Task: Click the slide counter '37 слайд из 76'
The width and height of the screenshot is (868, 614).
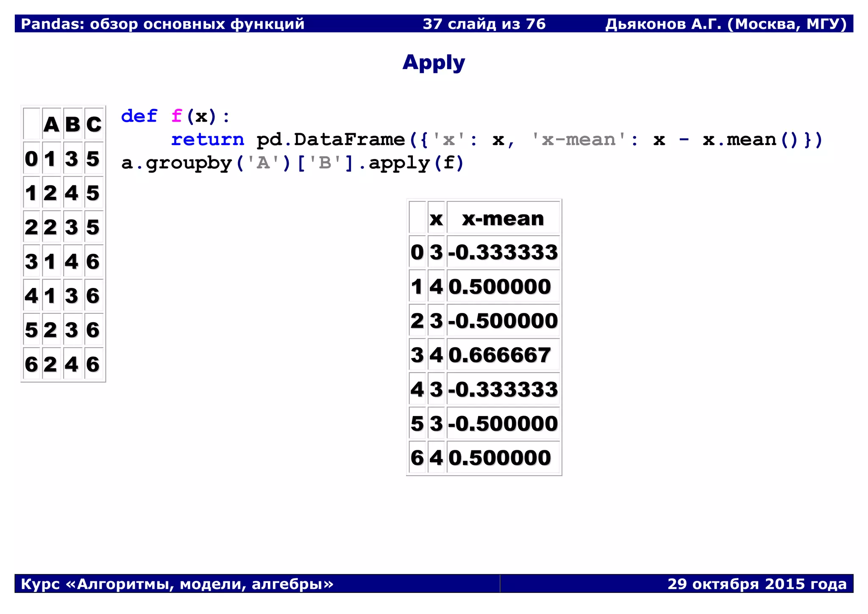Action: coord(484,24)
